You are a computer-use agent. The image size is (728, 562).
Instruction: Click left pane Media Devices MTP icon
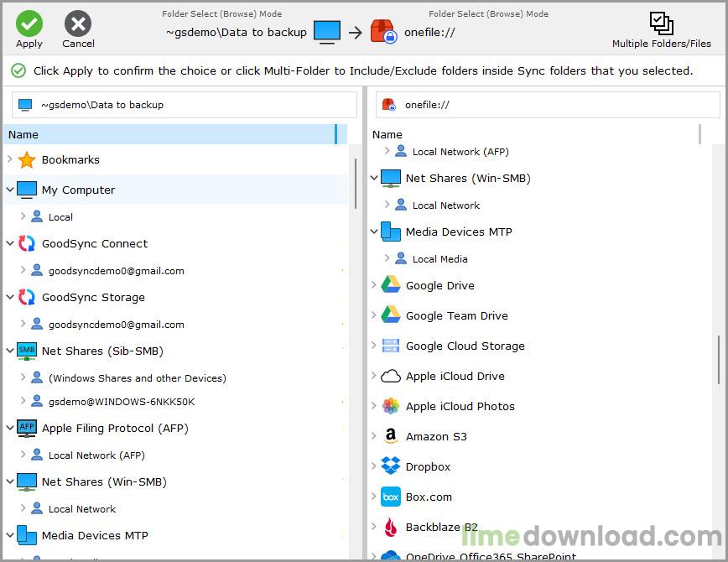[27, 535]
